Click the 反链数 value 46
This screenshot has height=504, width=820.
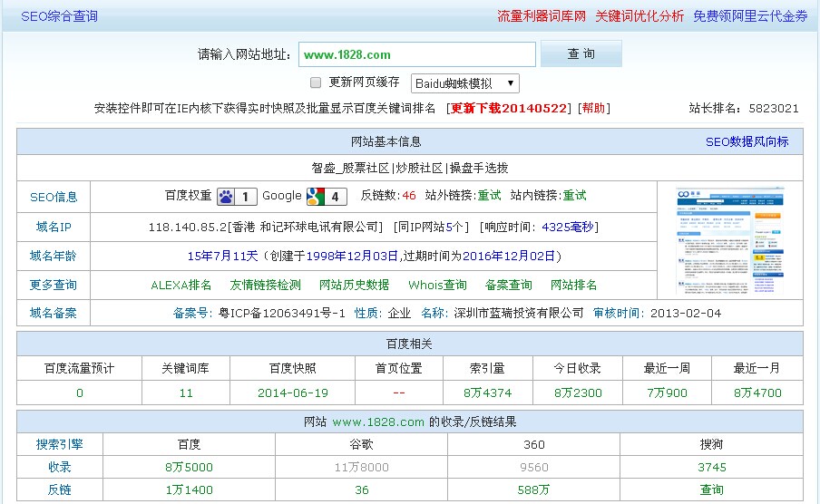[x=409, y=196]
